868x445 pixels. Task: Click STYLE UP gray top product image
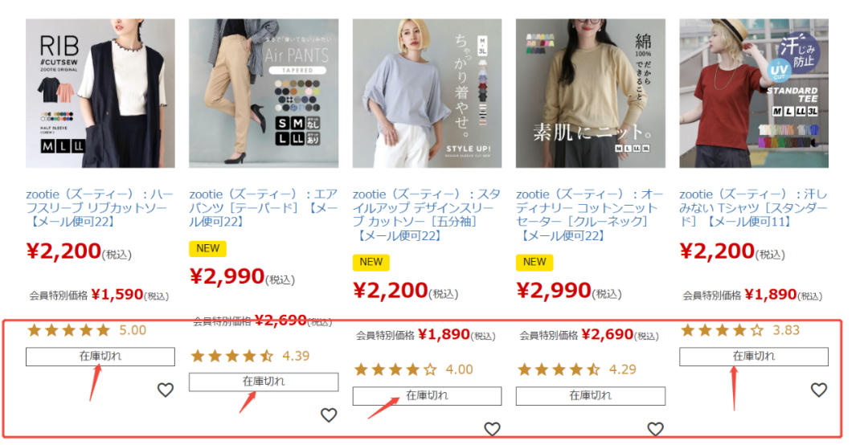[x=428, y=93]
